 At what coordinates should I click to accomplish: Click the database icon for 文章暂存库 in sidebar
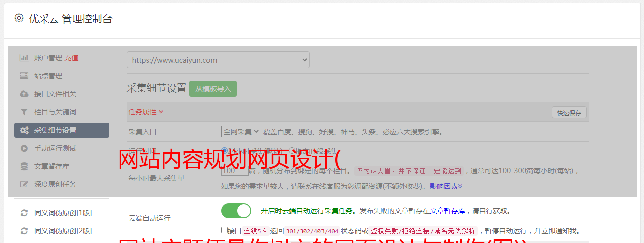tap(24, 166)
